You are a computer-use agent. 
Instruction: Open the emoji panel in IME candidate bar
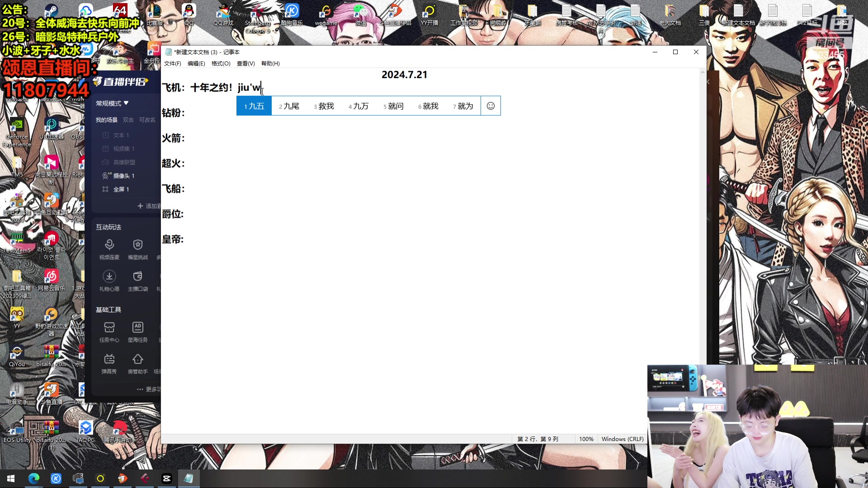click(x=491, y=106)
